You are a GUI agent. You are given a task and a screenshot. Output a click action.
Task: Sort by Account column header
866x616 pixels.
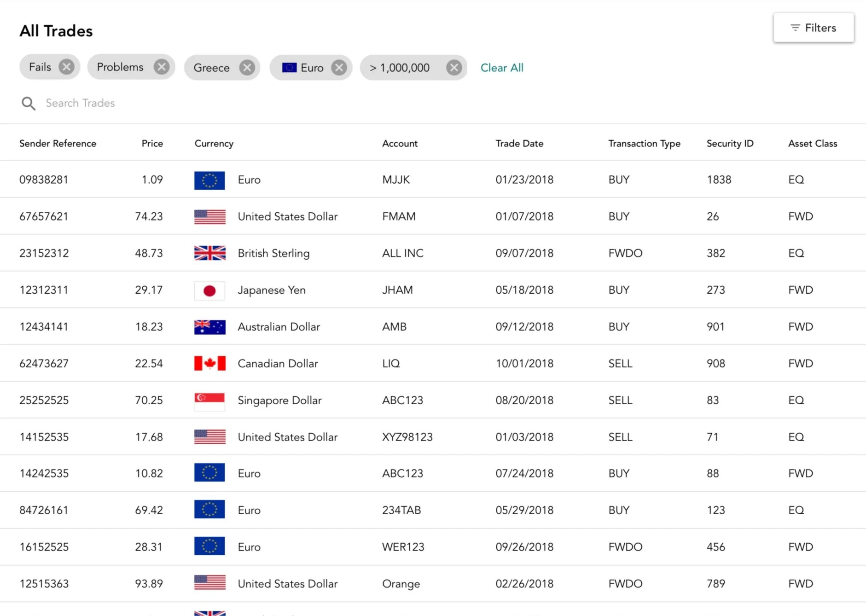[x=400, y=144]
